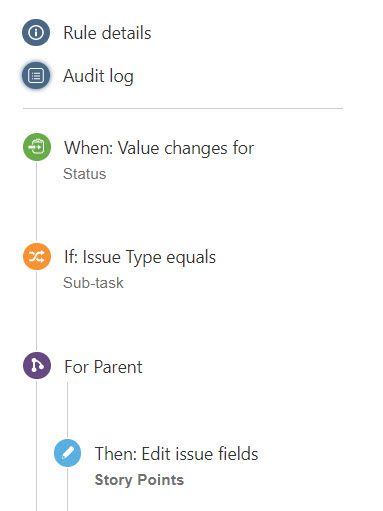Viewport: 383px width, 511px height.
Task: Click the purple For Parent branch icon
Action: tap(37, 365)
